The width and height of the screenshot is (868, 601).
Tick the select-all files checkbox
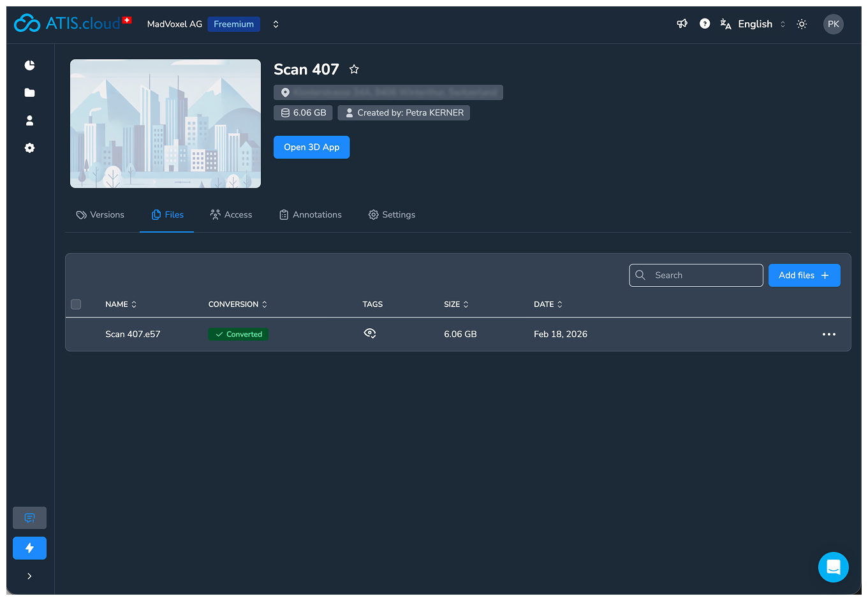click(76, 305)
